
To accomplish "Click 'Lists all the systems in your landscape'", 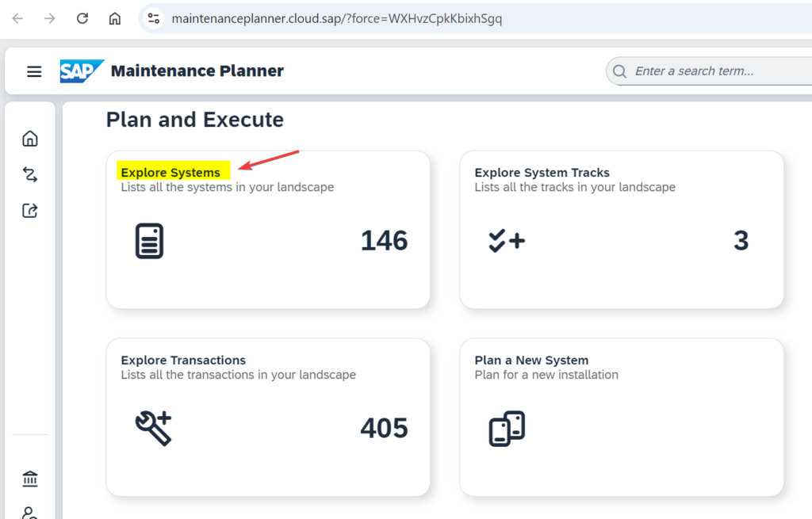I will (x=228, y=187).
